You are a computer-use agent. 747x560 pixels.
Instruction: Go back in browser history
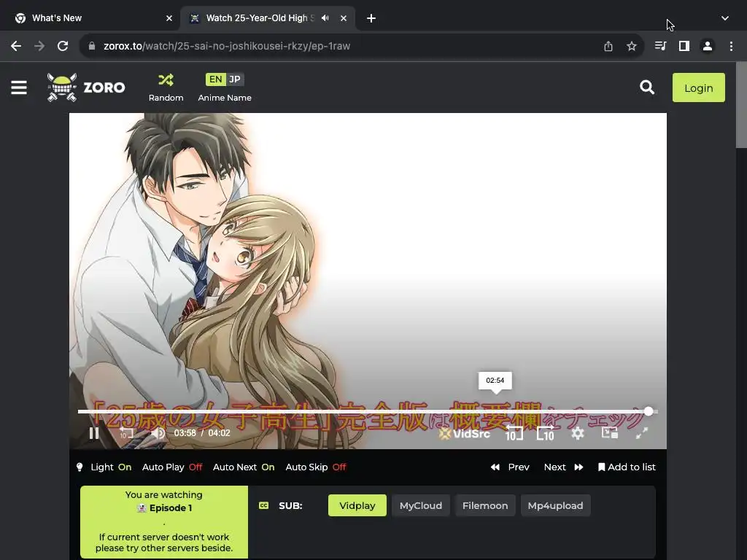(x=16, y=46)
